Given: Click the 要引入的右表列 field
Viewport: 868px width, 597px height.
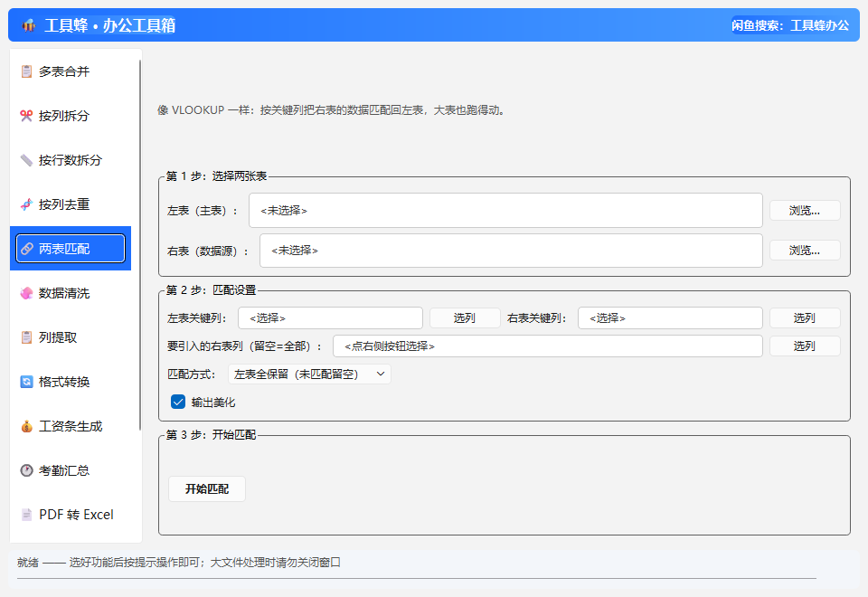Looking at the screenshot, I should [548, 346].
